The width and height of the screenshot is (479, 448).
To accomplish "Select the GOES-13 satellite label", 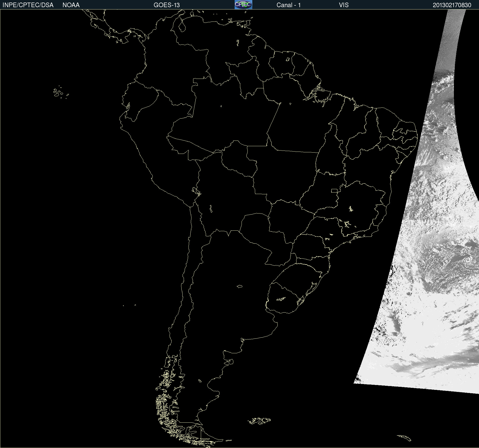I will click(x=166, y=5).
